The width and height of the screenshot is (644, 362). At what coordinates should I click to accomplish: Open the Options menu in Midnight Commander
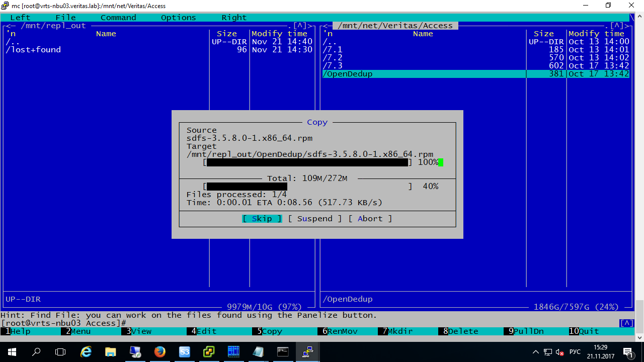click(178, 17)
